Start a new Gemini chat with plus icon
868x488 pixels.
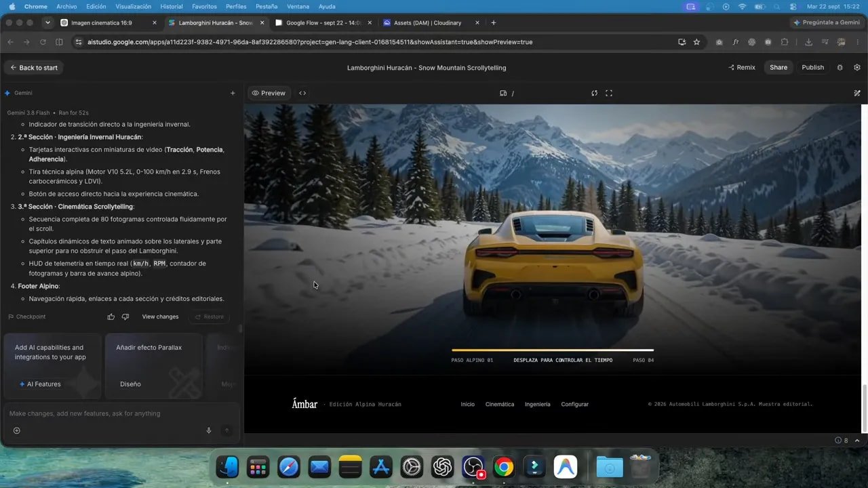tap(233, 93)
